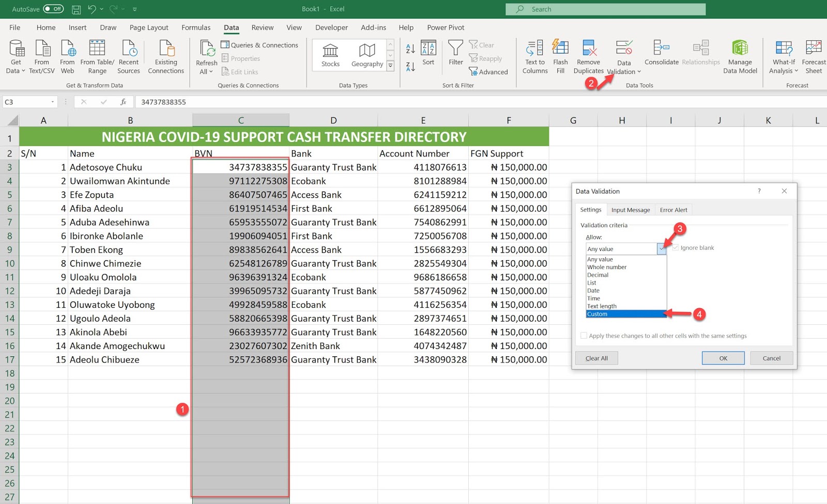Open the Allow dropdown in Data Validation
Viewport: 827px width, 504px height.
coord(663,248)
